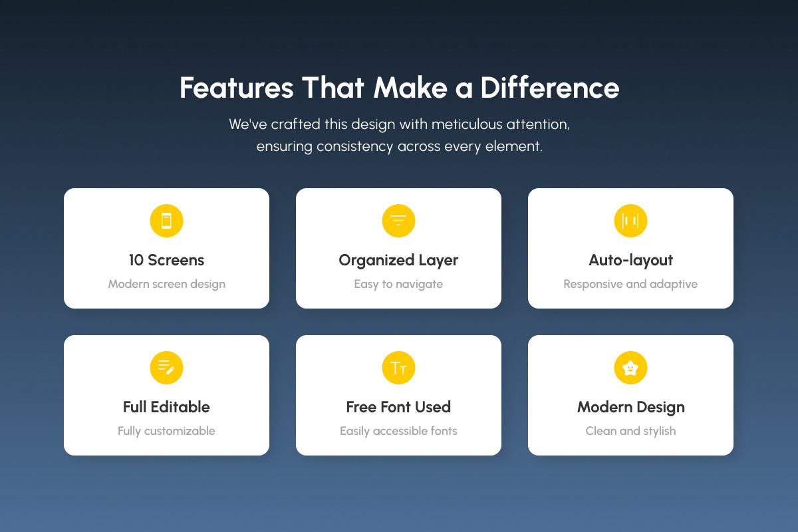Click the phone icon above 10 Screens
The image size is (798, 532).
(x=166, y=221)
